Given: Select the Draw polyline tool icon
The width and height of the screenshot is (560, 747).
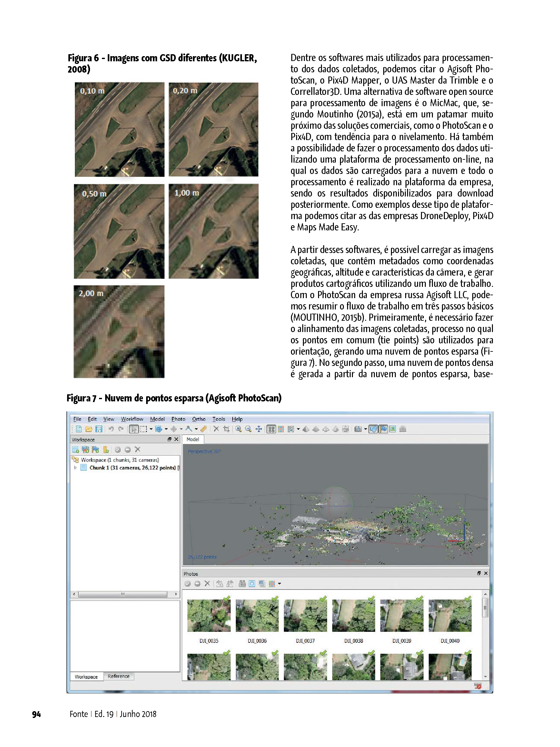Looking at the screenshot, I should coord(189,429).
